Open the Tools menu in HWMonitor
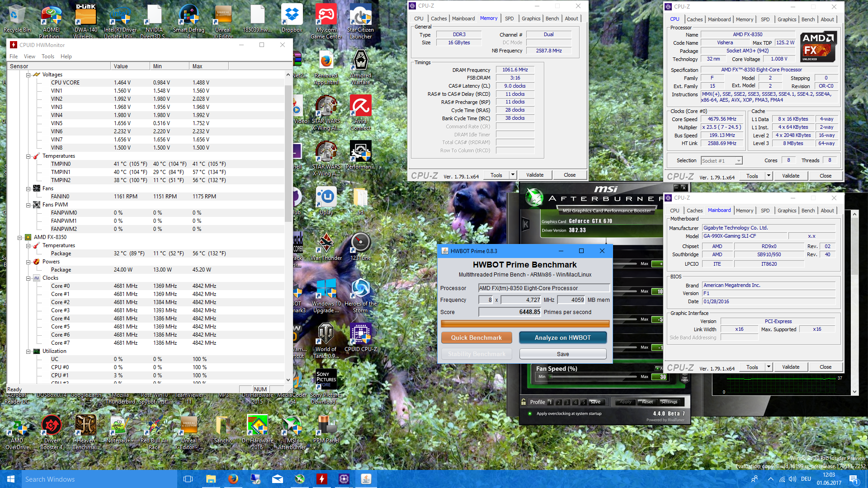 (x=48, y=56)
